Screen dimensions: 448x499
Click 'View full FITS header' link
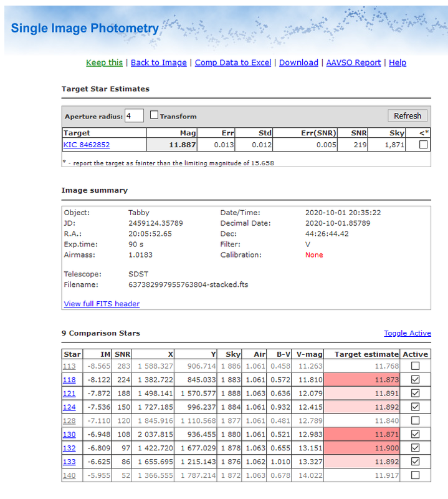pyautogui.click(x=102, y=304)
